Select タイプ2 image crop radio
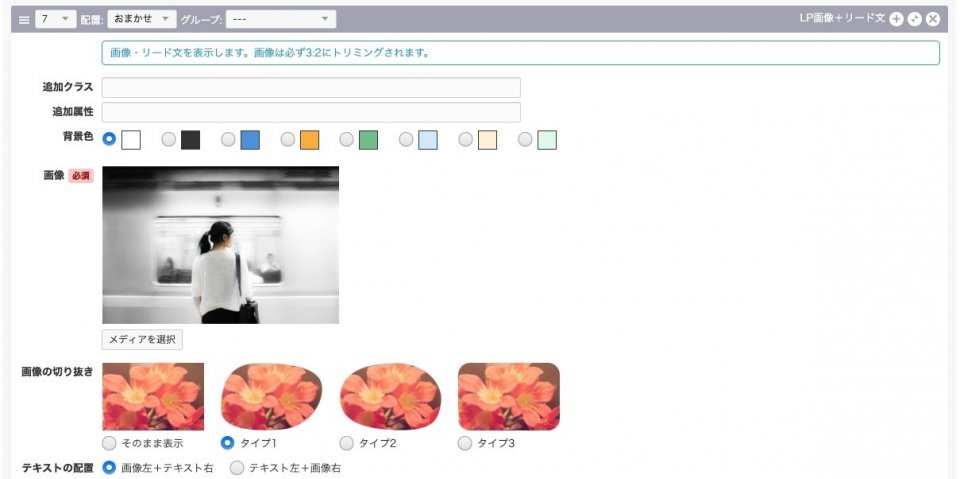 pos(347,443)
